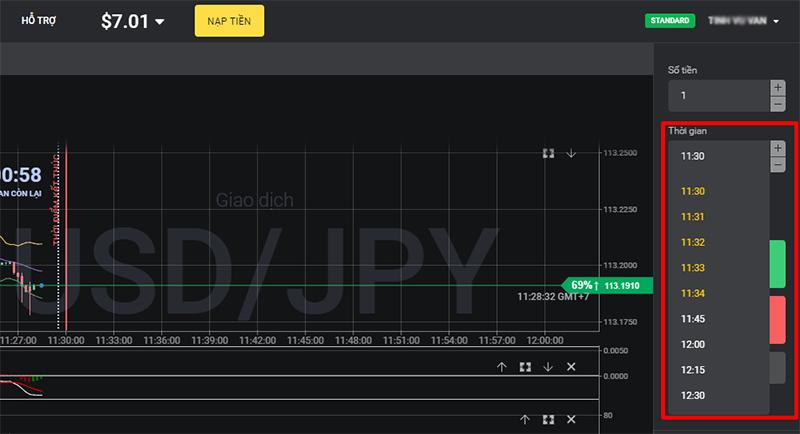Close the first indicator pane
This screenshot has height=434, width=800.
point(571,367)
